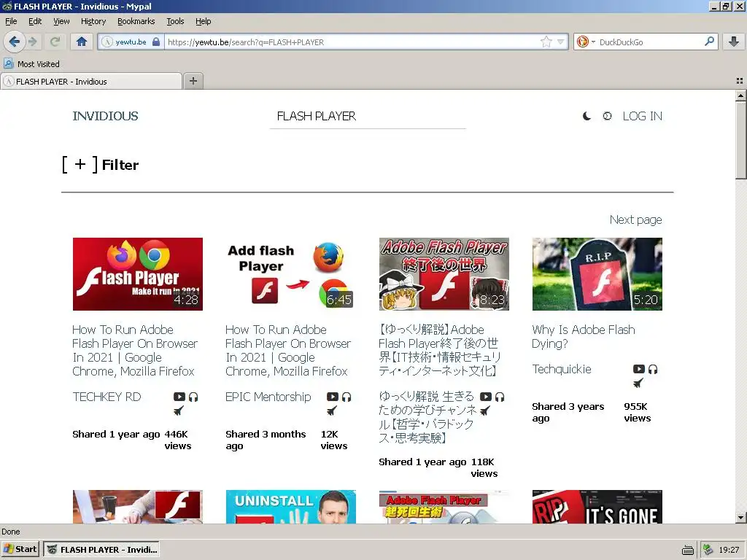Viewport: 747px width, 560px height.
Task: Click the 19:27 system clock
Action: (x=729, y=550)
